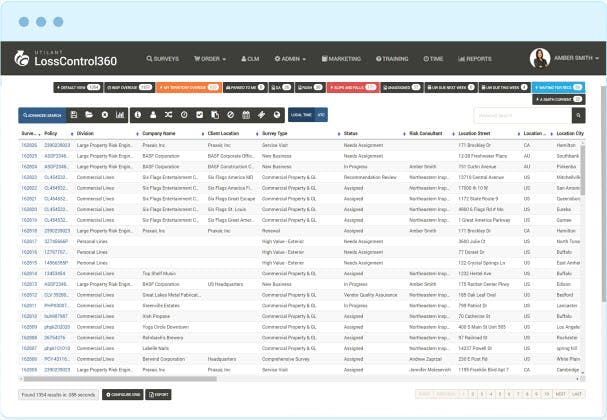Screen dimensions: 607x420
Task: Click the Export button
Action: point(158,395)
